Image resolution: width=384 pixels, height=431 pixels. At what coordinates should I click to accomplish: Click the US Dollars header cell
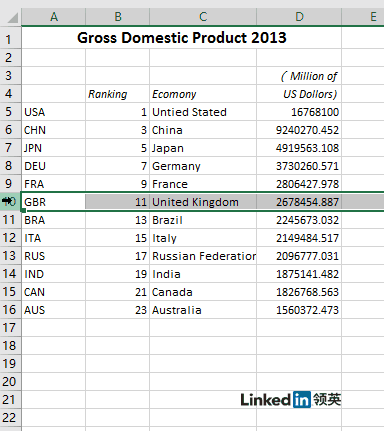pyautogui.click(x=299, y=94)
